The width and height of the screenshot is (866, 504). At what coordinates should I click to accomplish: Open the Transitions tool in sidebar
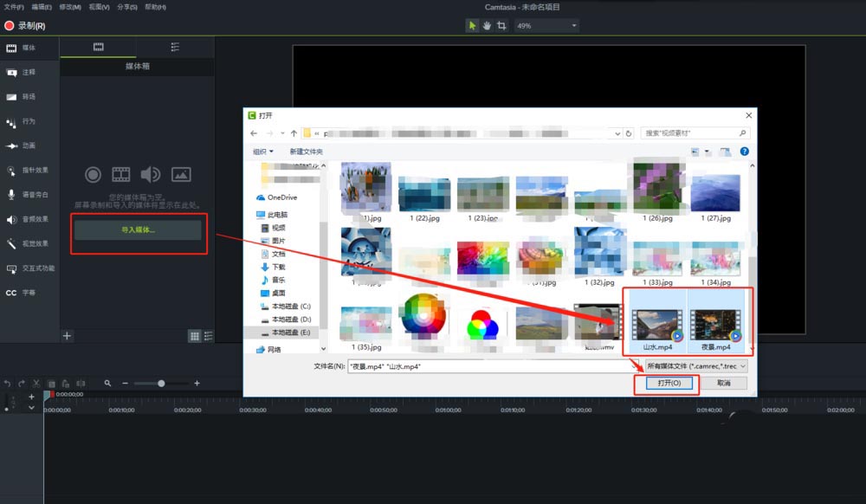tap(21, 97)
